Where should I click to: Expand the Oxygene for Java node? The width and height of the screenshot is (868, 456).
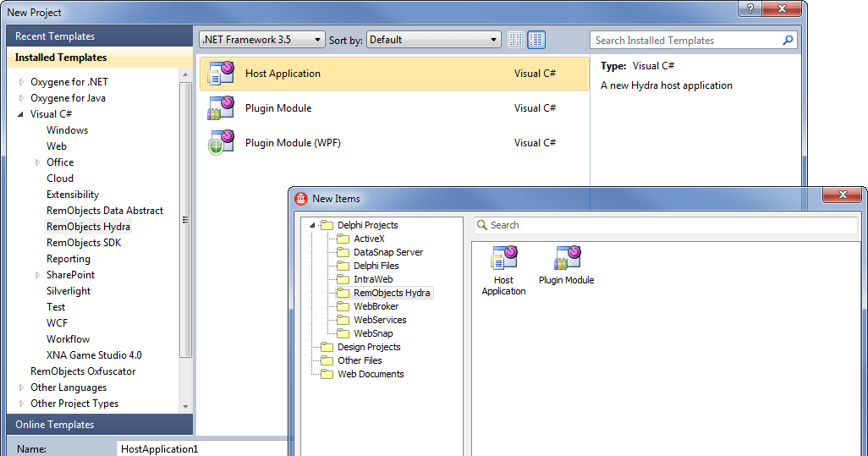coord(22,98)
